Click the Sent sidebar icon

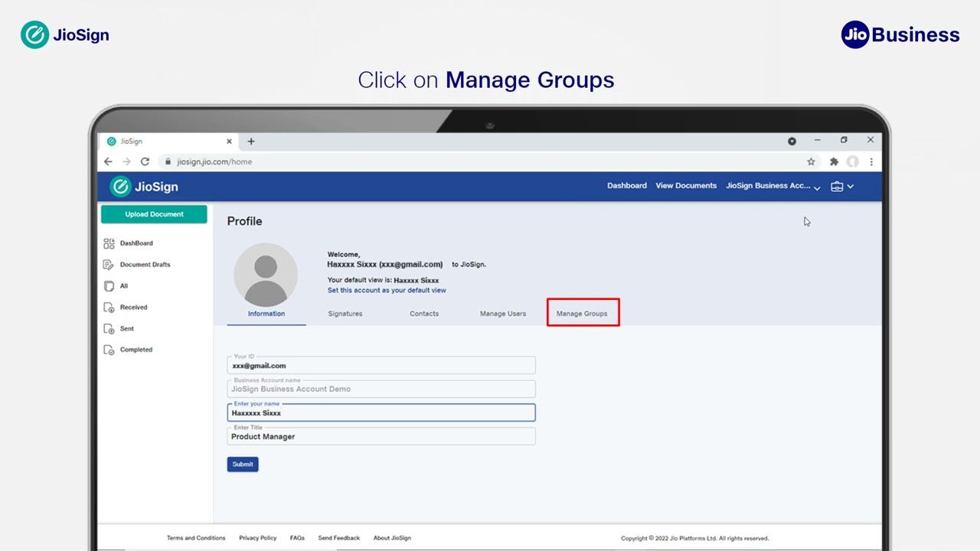(x=109, y=329)
